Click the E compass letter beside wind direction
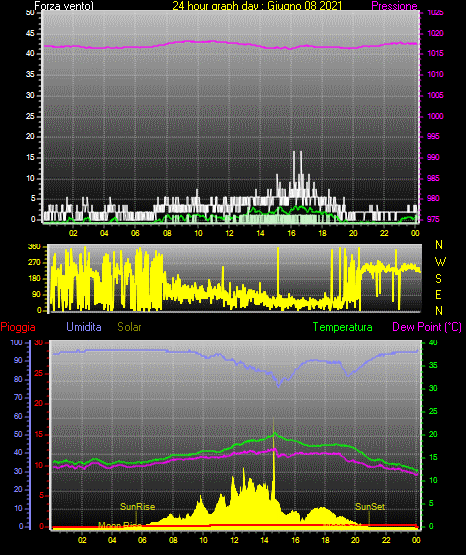 point(438,294)
